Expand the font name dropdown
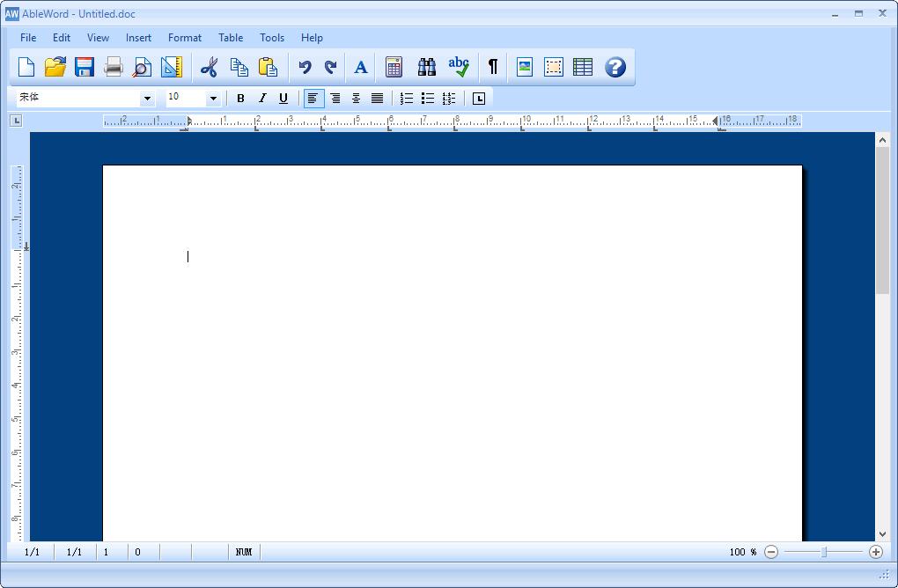898x588 pixels. [147, 99]
